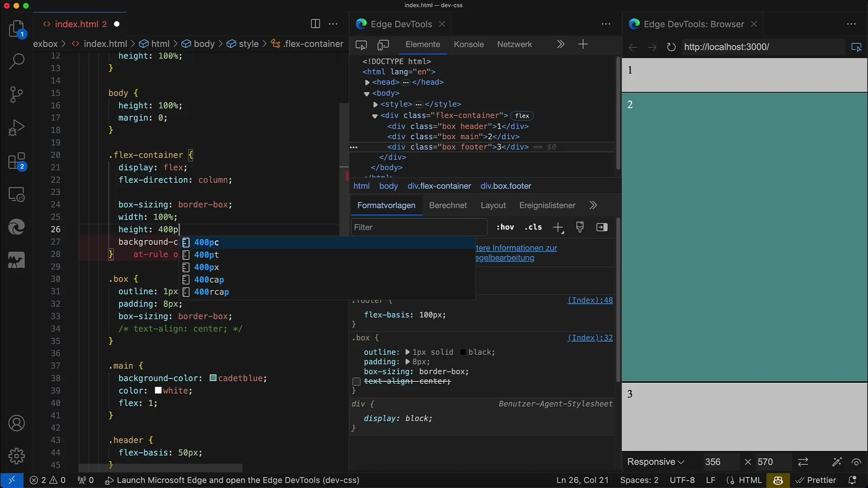Open the (Index):48 source link
This screenshot has width=868, height=488.
pos(590,300)
